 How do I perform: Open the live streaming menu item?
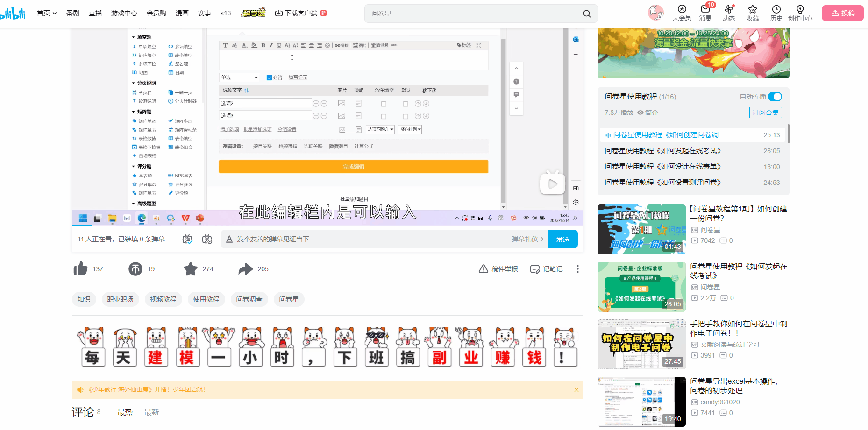pyautogui.click(x=95, y=13)
